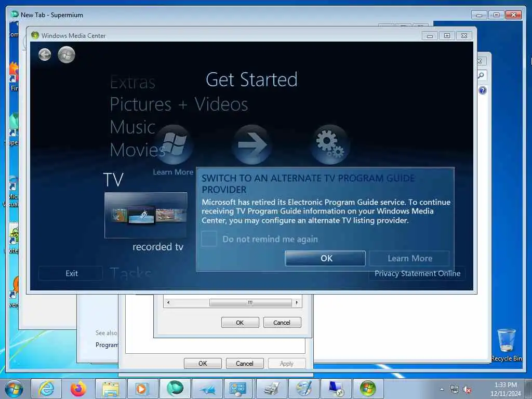Open Windows Explorer from the taskbar
This screenshot has width=532, height=399.
(111, 389)
